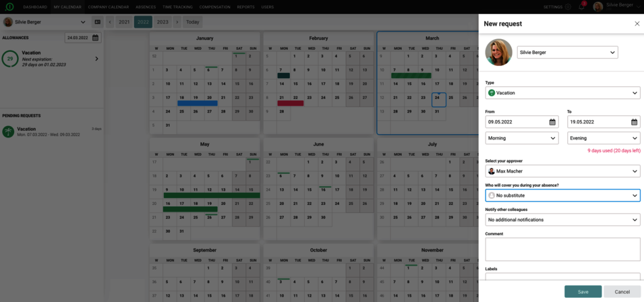Click the notifications bell icon

[x=582, y=7]
